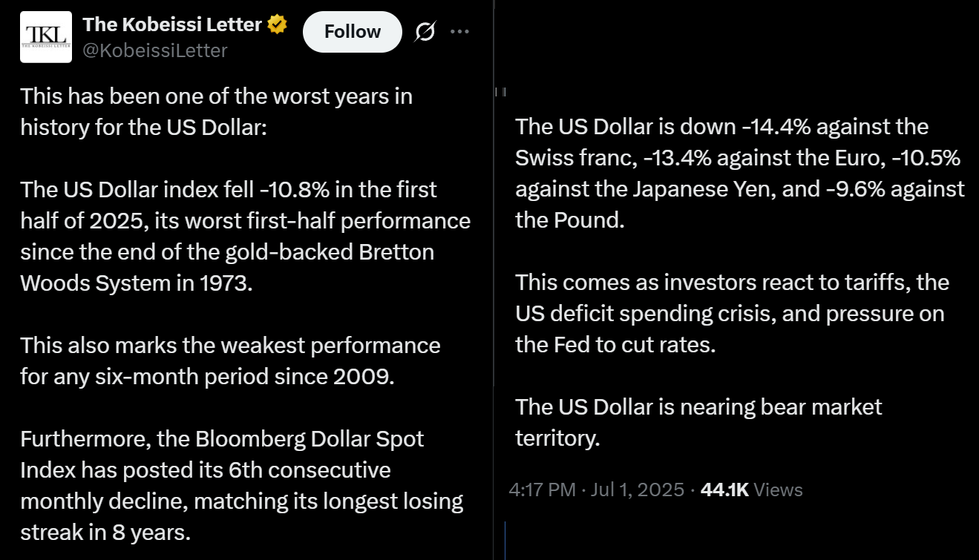Follow The Kobeissi Letter account
Viewport: 979px width, 560px height.
[x=352, y=32]
